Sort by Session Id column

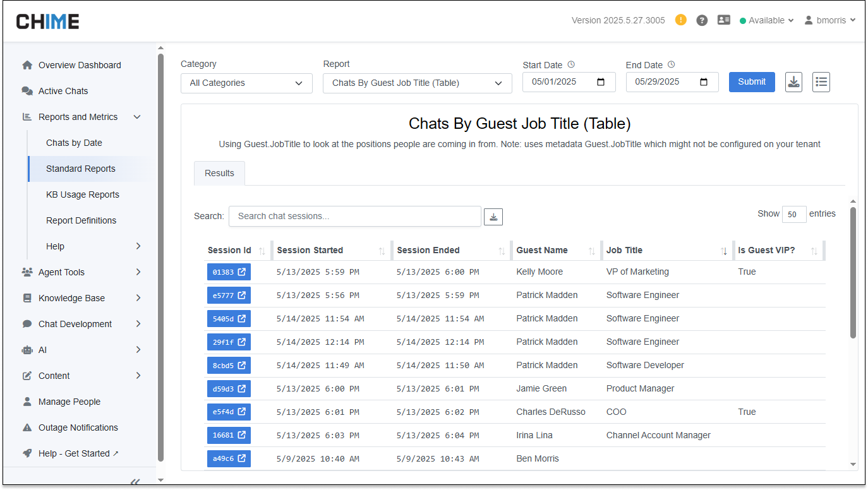coord(237,250)
